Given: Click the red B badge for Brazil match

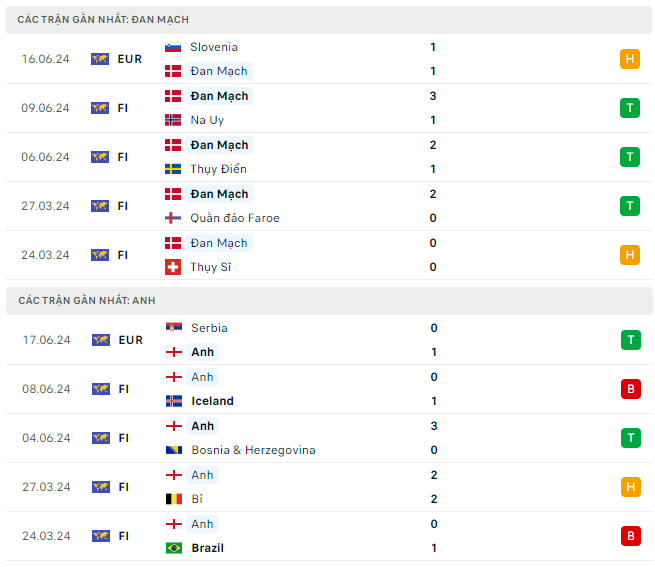Looking at the screenshot, I should point(629,536).
